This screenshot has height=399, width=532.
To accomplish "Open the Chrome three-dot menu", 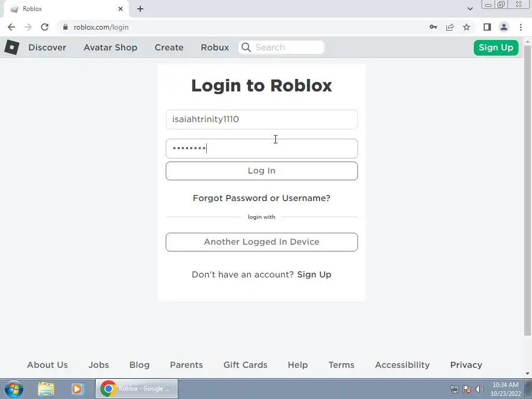I will (521, 27).
